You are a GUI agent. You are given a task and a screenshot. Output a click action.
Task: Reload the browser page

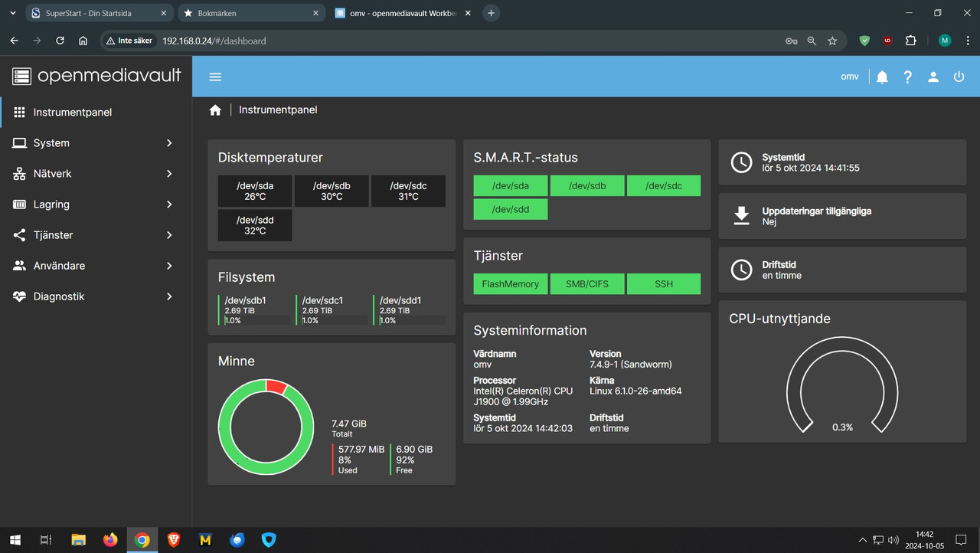click(60, 41)
